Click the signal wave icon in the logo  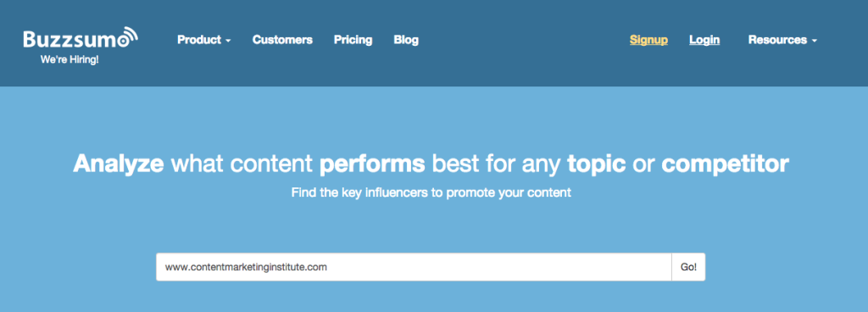click(x=130, y=36)
